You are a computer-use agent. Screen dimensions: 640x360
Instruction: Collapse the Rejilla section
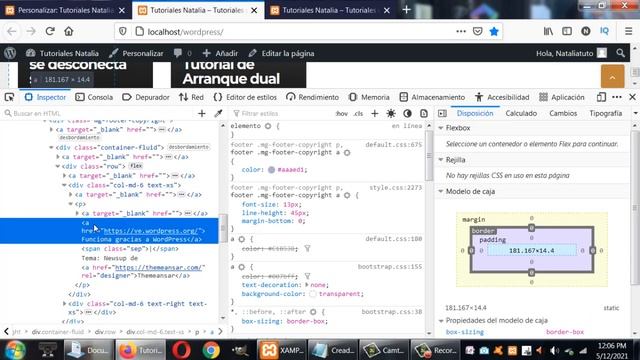(441, 160)
